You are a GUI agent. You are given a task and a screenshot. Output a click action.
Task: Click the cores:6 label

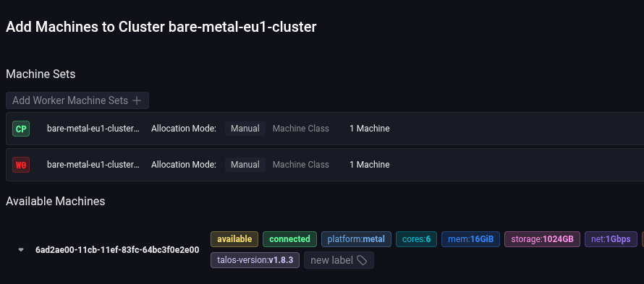417,239
